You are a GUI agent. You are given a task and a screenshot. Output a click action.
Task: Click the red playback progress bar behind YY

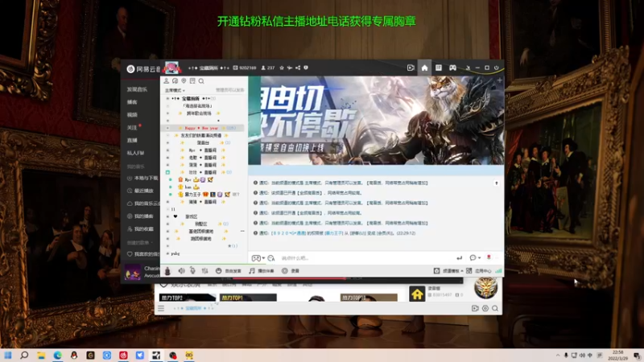pos(289,278)
